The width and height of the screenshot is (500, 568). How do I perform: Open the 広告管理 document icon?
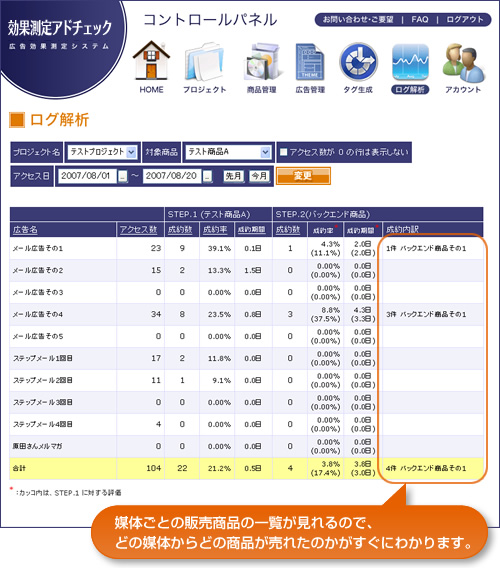310,62
